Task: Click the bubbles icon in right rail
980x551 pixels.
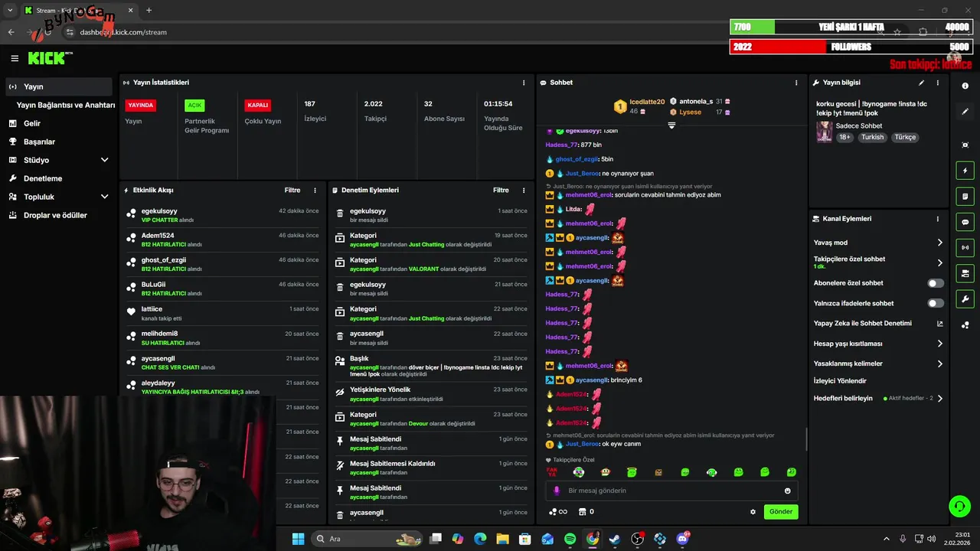Action: click(x=965, y=325)
